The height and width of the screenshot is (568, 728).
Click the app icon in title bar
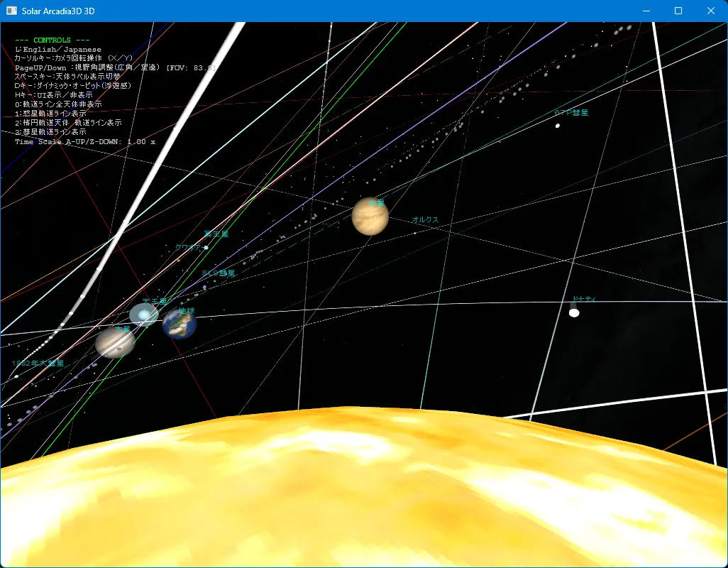tap(11, 11)
